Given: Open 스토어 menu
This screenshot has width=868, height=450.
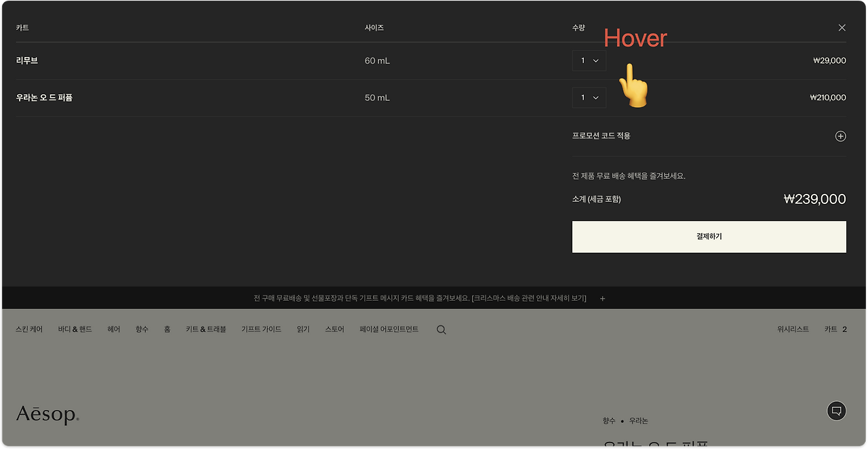Looking at the screenshot, I should 334,329.
